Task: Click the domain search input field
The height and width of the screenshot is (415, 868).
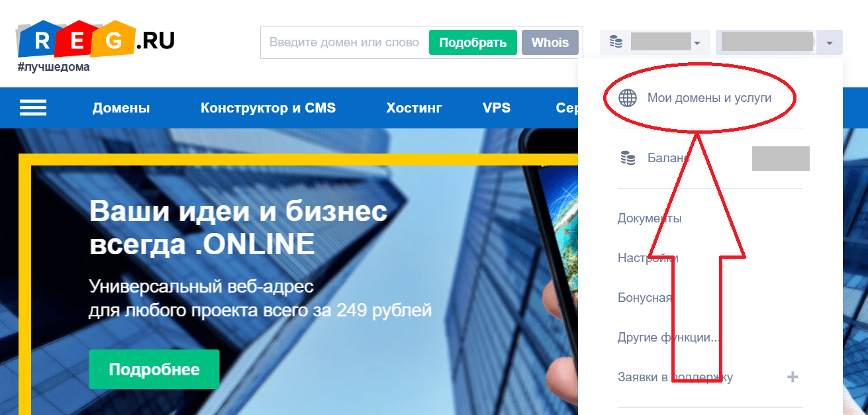Action: 344,42
